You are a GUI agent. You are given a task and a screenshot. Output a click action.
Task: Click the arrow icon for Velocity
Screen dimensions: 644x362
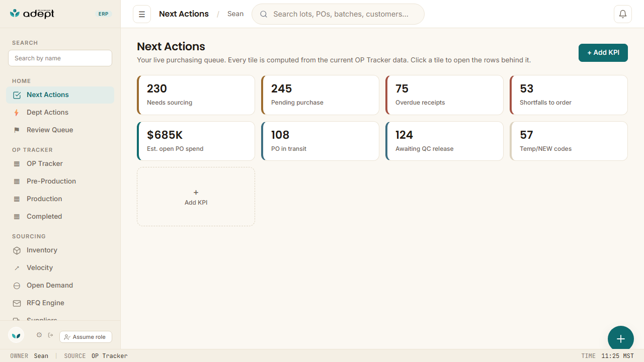(17, 268)
